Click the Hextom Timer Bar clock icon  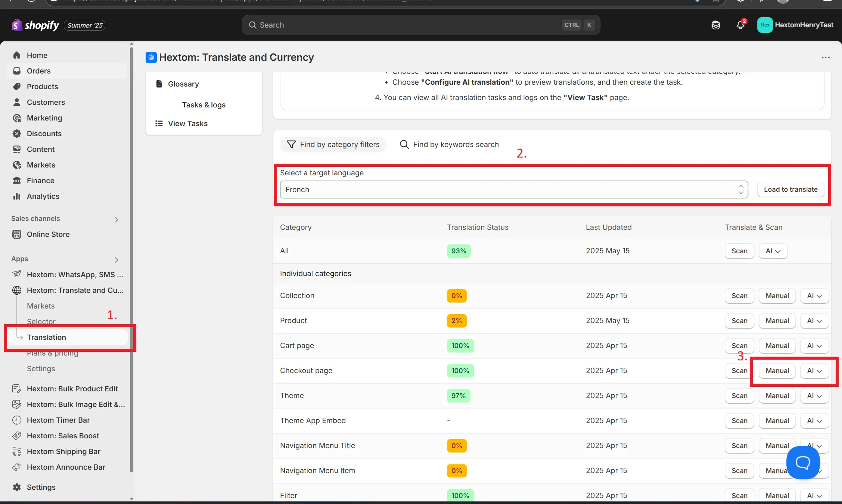click(x=17, y=420)
